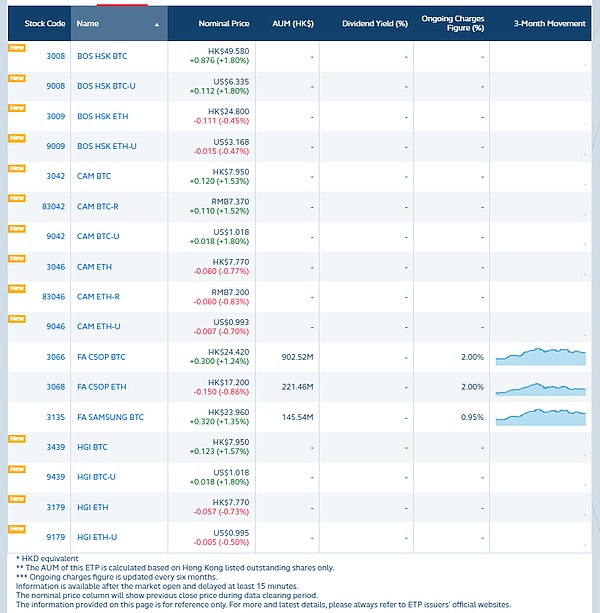Click the New badge beside stock 3042
This screenshot has width=600, height=613.
pyautogui.click(x=16, y=168)
